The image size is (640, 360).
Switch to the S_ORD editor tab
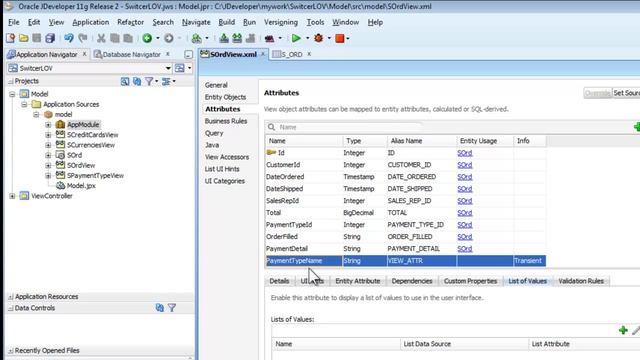[x=292, y=54]
